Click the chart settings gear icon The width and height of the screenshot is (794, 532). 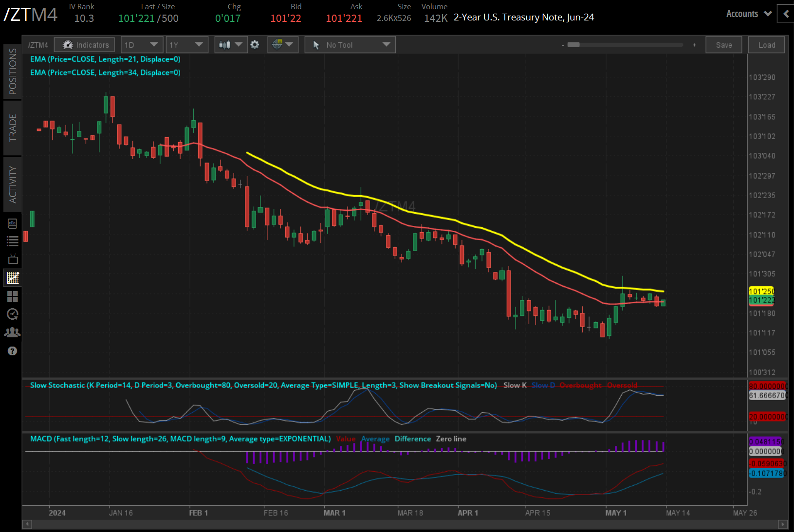click(255, 45)
